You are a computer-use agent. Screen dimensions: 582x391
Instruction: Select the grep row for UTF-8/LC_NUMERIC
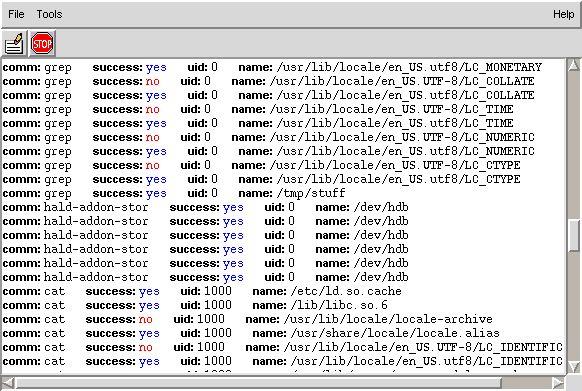(x=269, y=137)
